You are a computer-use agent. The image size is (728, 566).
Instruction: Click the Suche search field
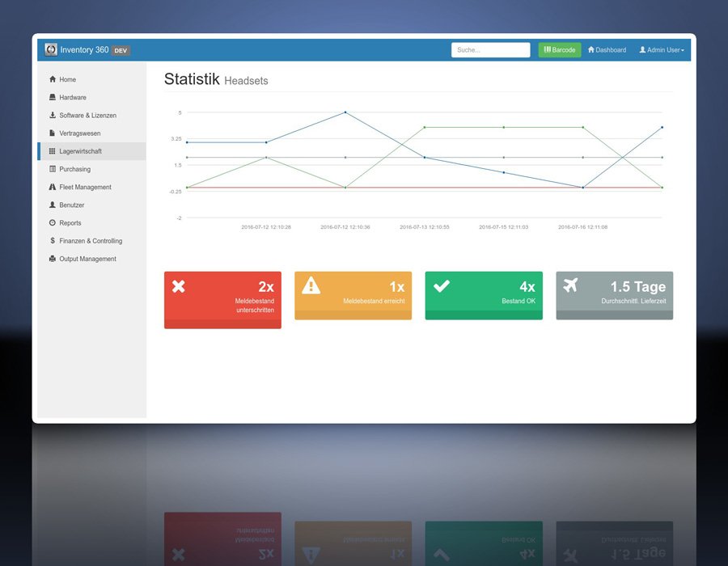pyautogui.click(x=490, y=50)
